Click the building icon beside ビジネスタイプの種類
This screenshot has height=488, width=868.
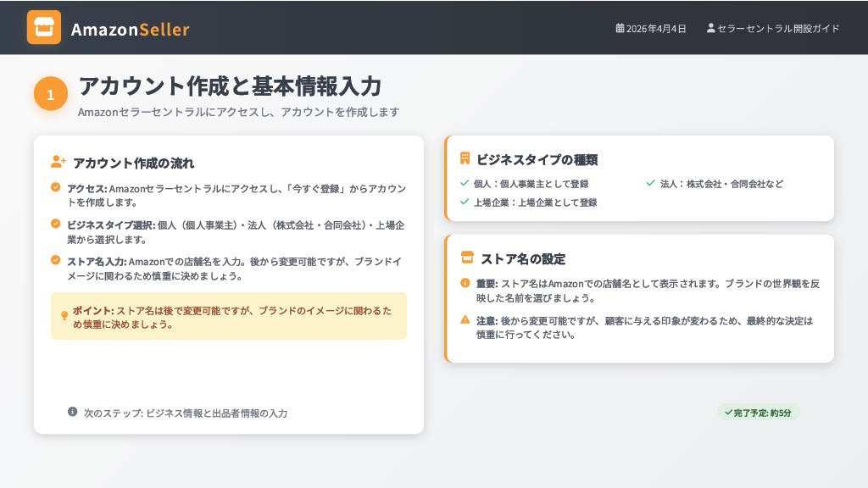[x=465, y=158]
